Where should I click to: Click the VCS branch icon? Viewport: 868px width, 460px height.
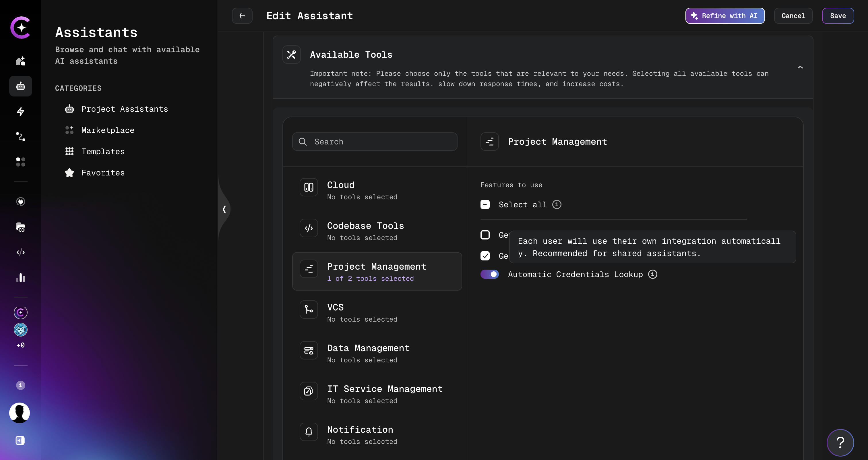[309, 309]
